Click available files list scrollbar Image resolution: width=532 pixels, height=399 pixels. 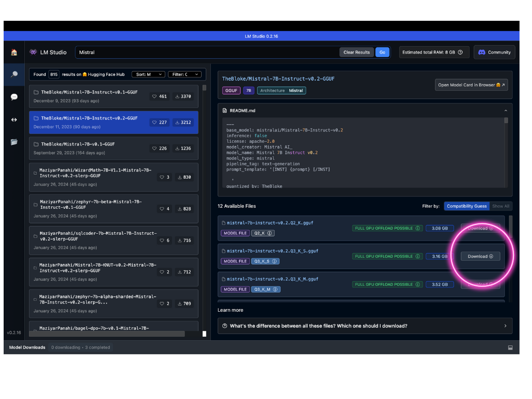(510, 225)
